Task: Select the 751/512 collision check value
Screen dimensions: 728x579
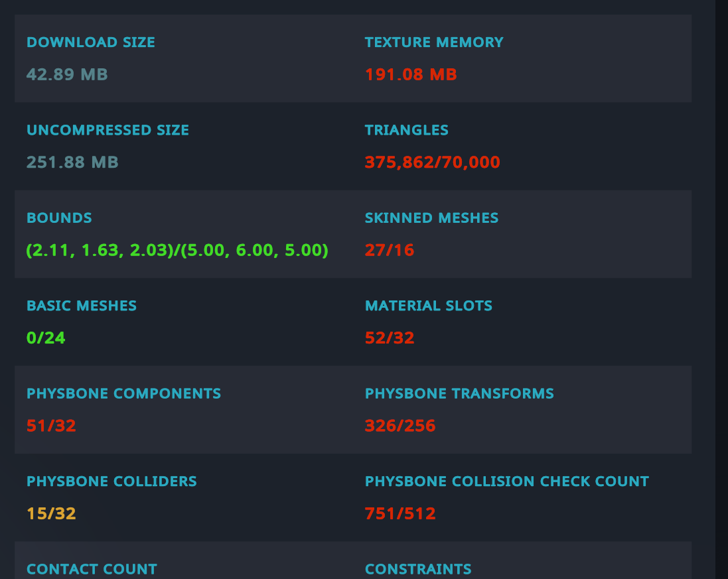Action: 400,514
